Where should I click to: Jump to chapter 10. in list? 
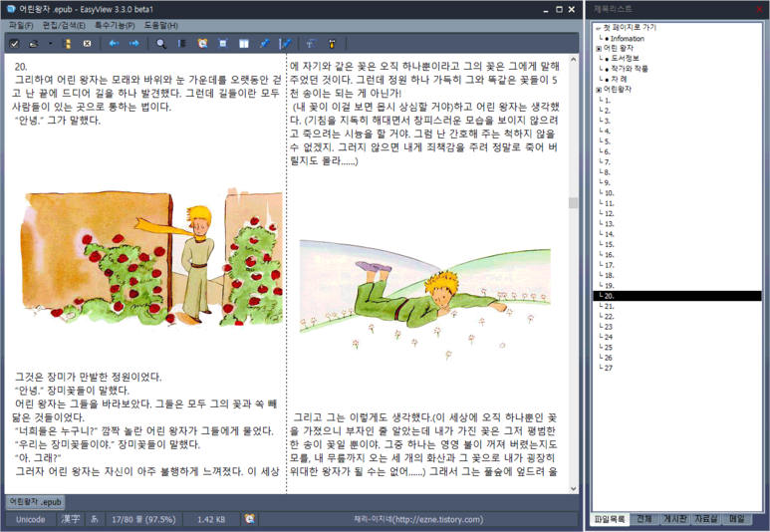[609, 193]
